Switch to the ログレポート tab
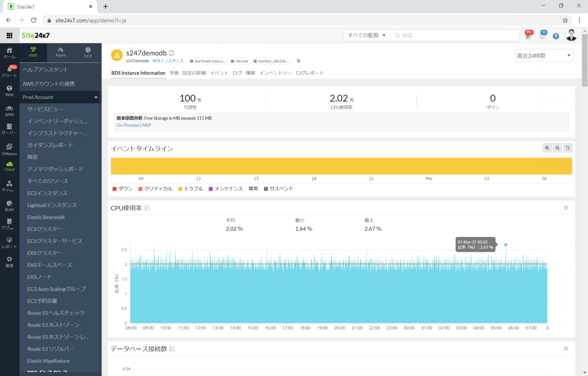 coord(310,73)
